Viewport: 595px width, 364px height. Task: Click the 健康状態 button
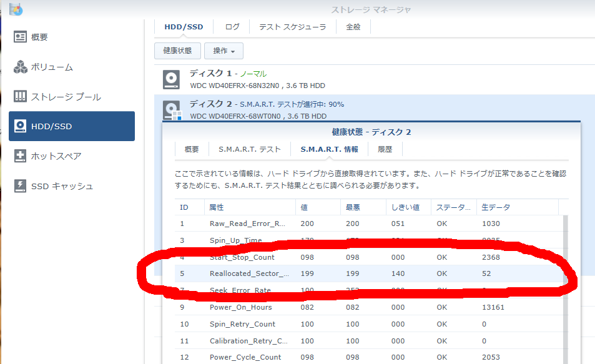point(177,51)
